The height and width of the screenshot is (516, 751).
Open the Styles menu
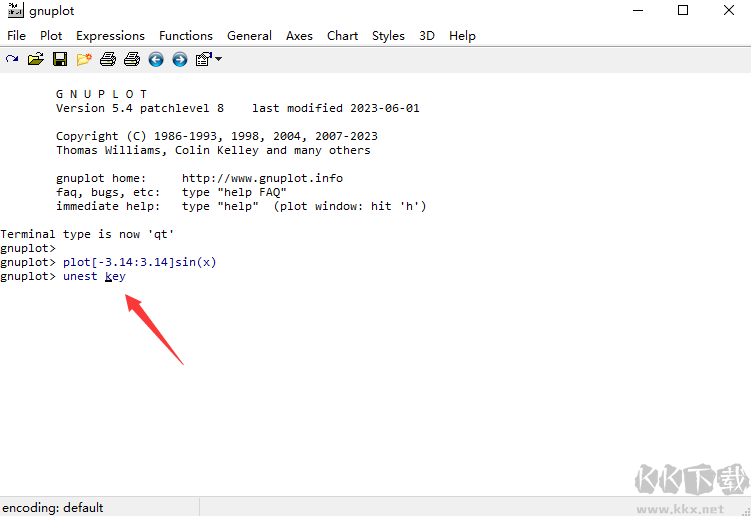pyautogui.click(x=388, y=35)
